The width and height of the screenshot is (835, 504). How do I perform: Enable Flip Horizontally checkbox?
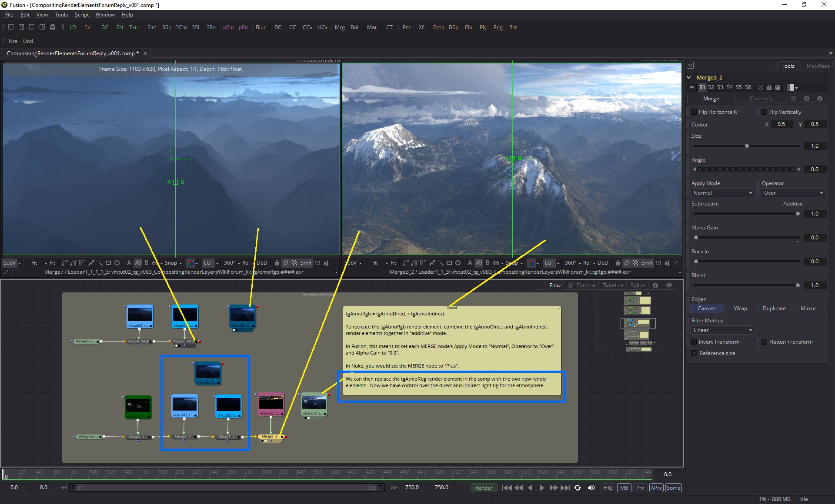(694, 112)
